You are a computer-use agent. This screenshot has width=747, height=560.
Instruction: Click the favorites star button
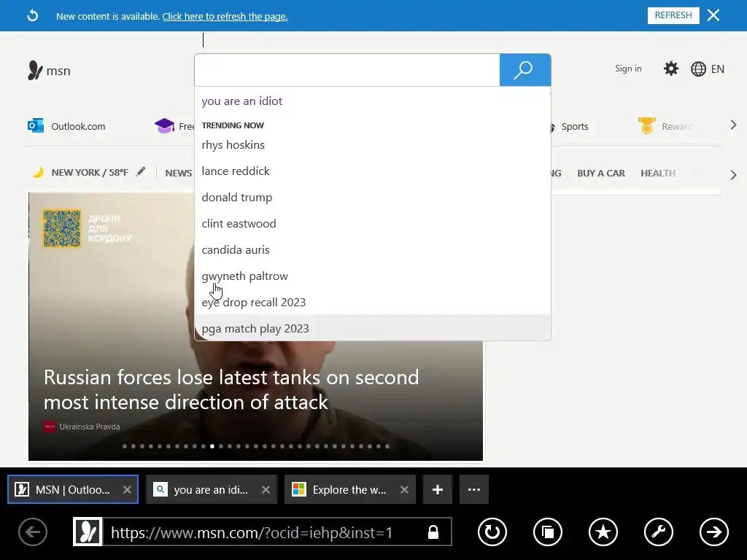click(603, 532)
